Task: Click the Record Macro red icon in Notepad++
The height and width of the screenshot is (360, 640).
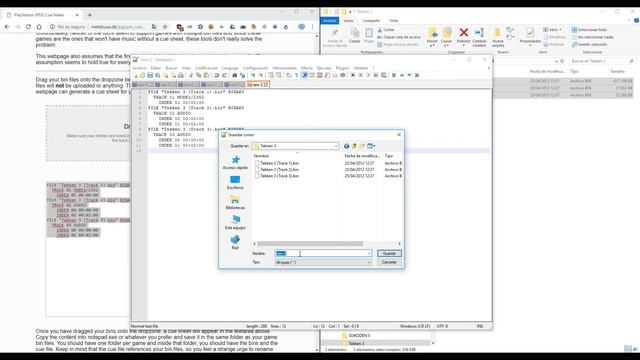Action: click(353, 75)
